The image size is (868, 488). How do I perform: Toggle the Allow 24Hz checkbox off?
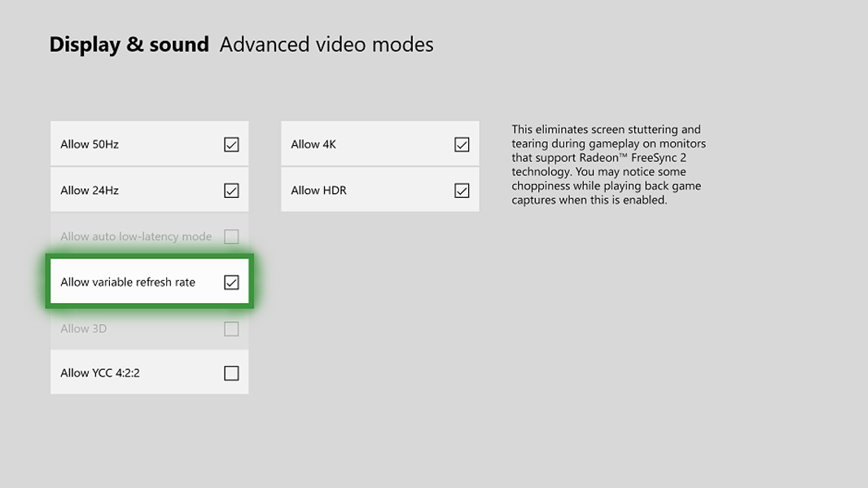(230, 189)
